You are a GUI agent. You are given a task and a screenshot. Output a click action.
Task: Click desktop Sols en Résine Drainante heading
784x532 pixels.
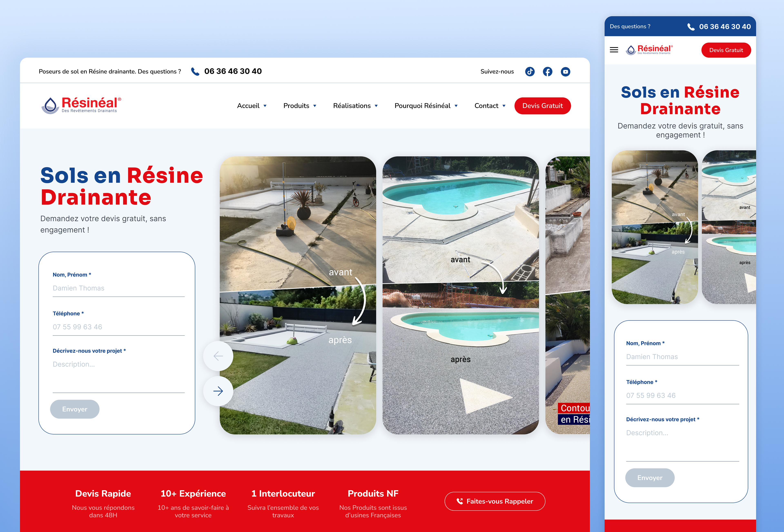121,186
